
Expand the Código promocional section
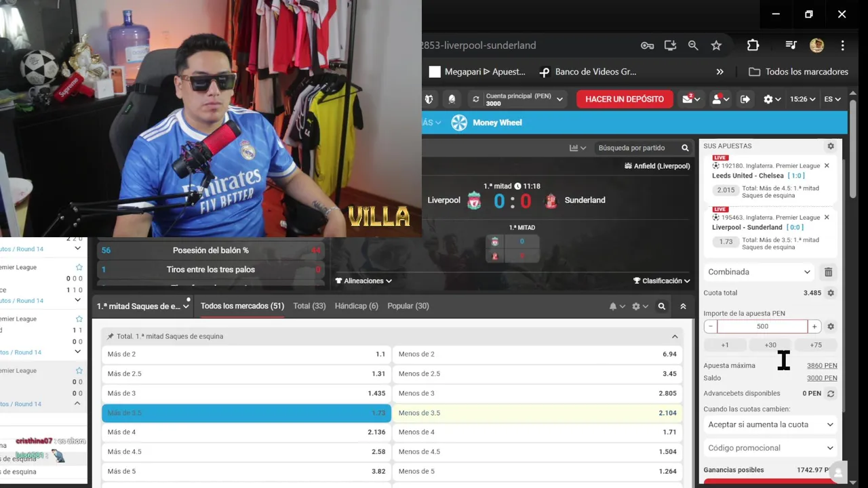(770, 448)
